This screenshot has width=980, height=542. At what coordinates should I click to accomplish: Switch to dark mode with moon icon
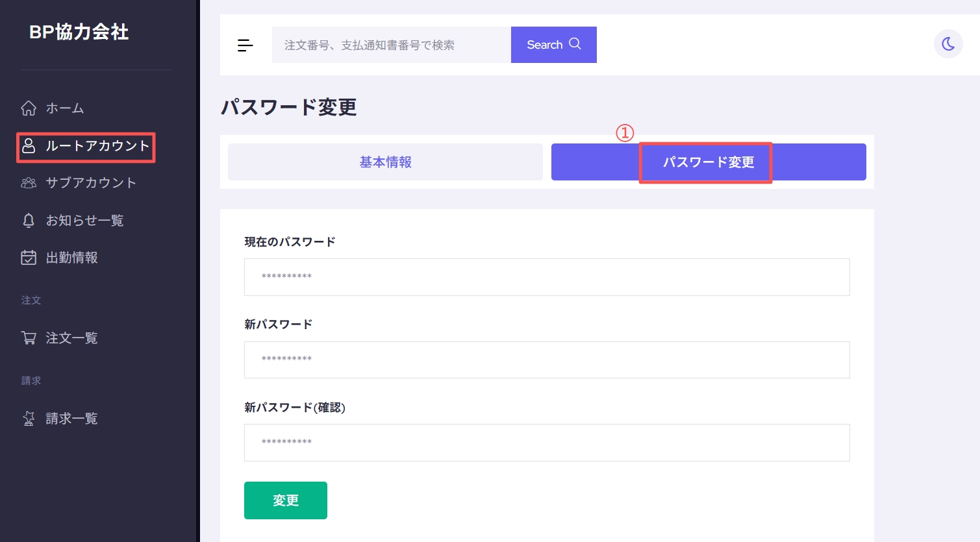click(x=948, y=44)
